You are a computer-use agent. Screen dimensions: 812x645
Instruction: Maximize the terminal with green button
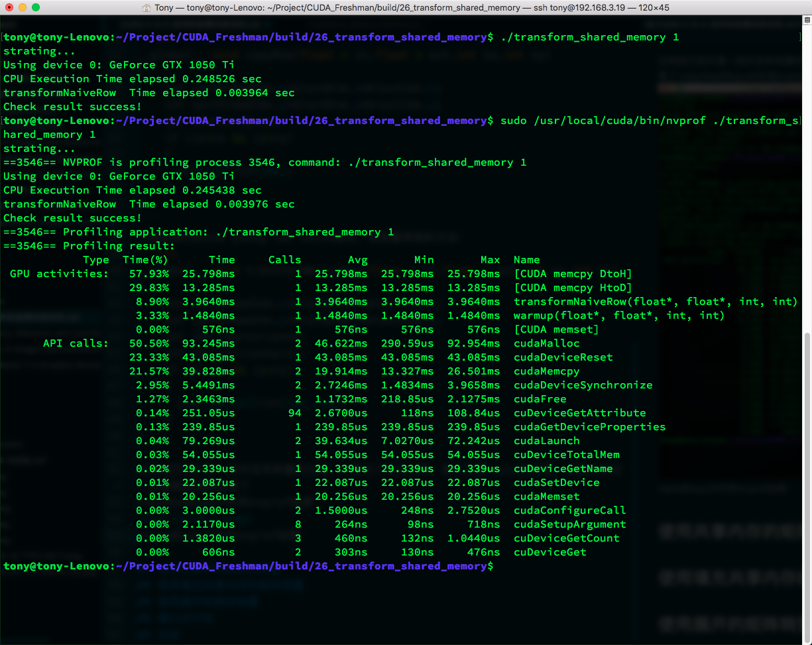coord(36,7)
